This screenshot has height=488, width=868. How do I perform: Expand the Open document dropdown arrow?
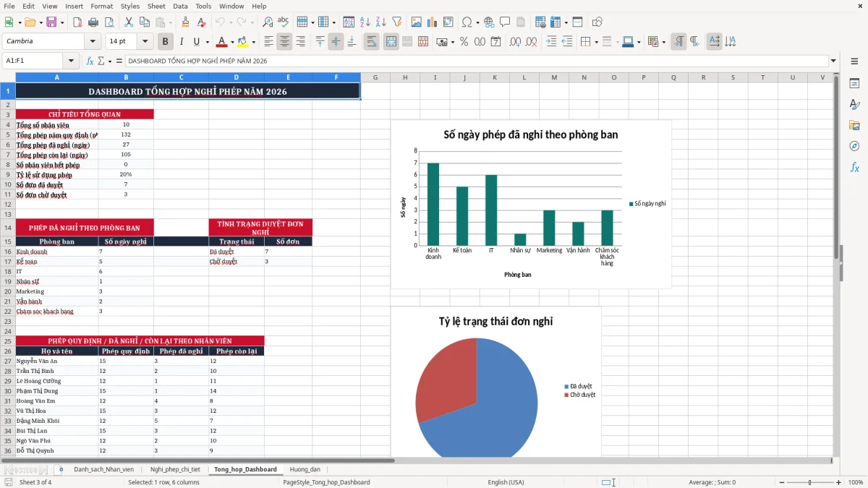39,22
